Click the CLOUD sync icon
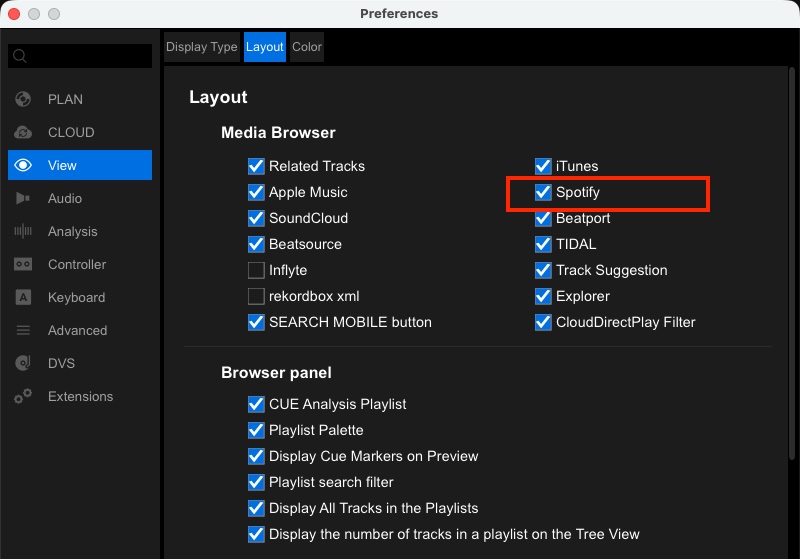The height and width of the screenshot is (559, 800). (23, 132)
